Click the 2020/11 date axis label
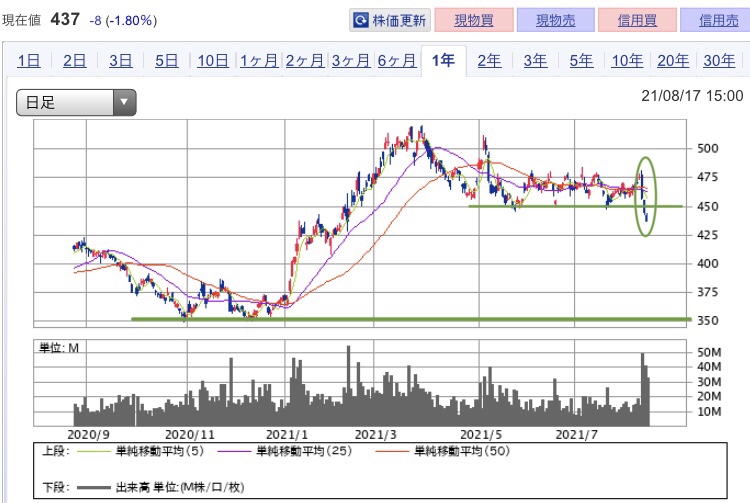The height and width of the screenshot is (503, 750). click(189, 435)
